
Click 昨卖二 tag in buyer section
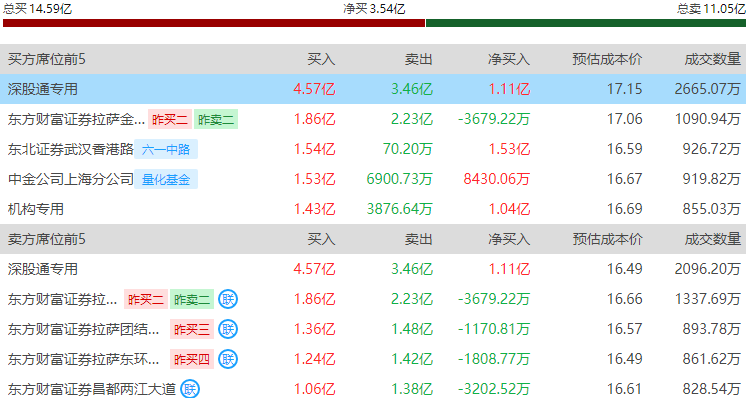[x=216, y=119]
